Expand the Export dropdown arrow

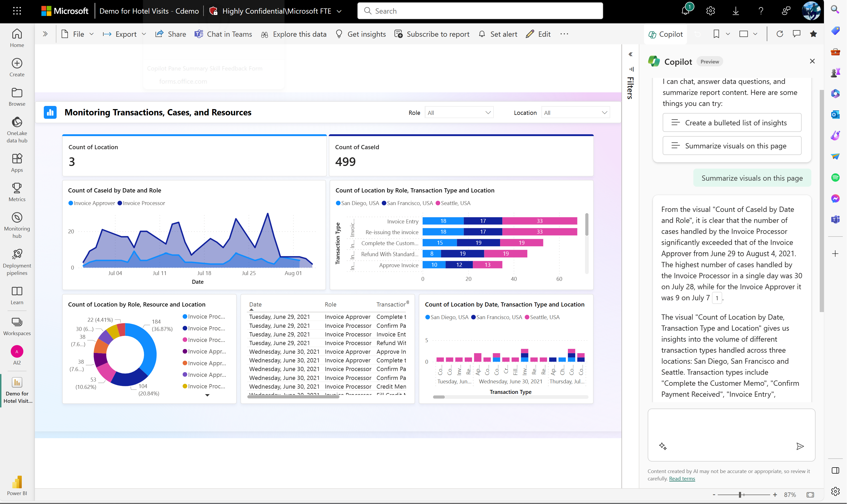pos(144,34)
